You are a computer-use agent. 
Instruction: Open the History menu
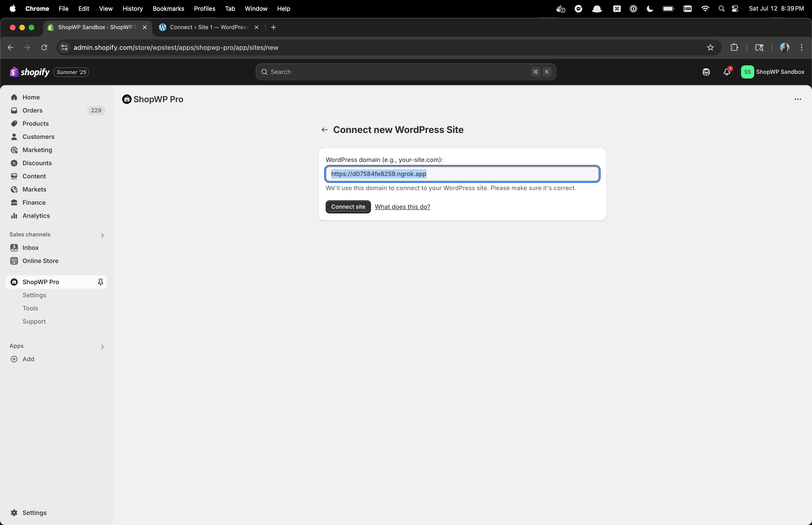(x=133, y=8)
